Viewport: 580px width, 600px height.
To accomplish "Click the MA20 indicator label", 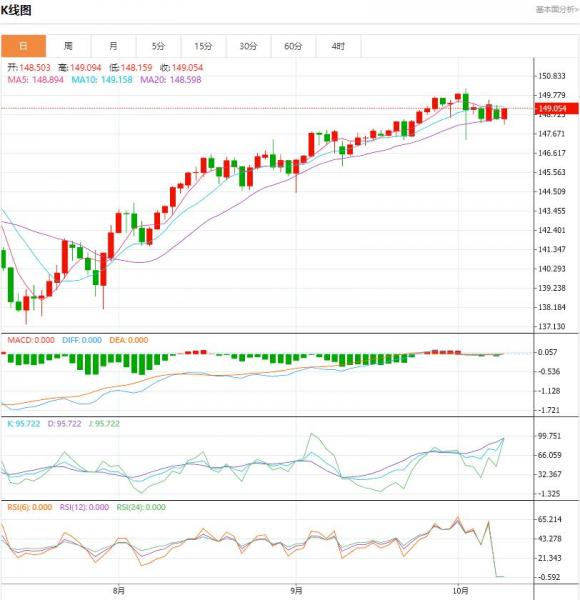I will pyautogui.click(x=171, y=80).
